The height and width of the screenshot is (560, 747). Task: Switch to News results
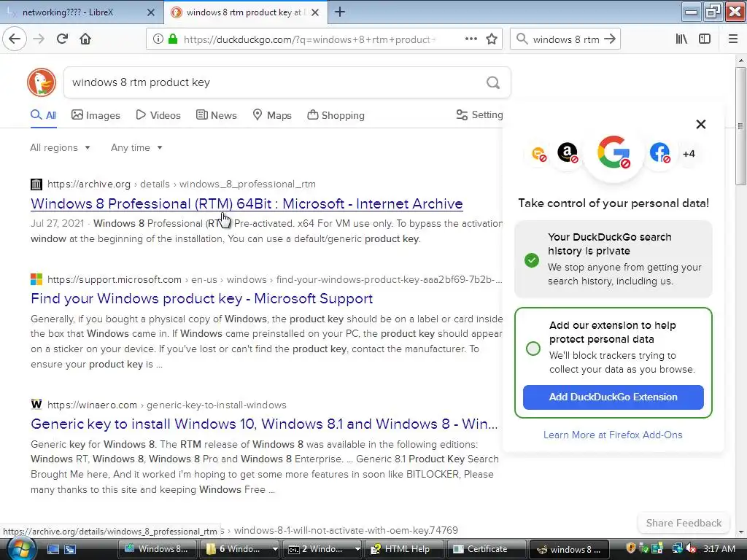pos(216,115)
